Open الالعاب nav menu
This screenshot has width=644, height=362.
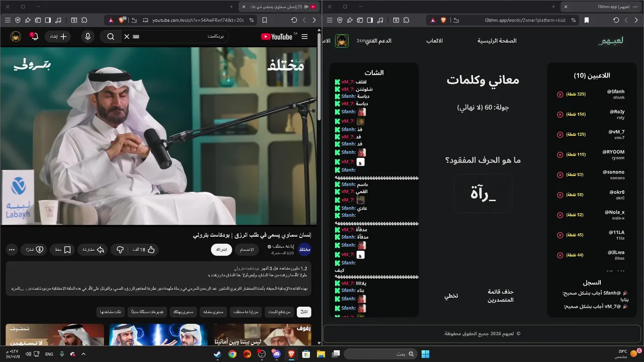pyautogui.click(x=435, y=41)
